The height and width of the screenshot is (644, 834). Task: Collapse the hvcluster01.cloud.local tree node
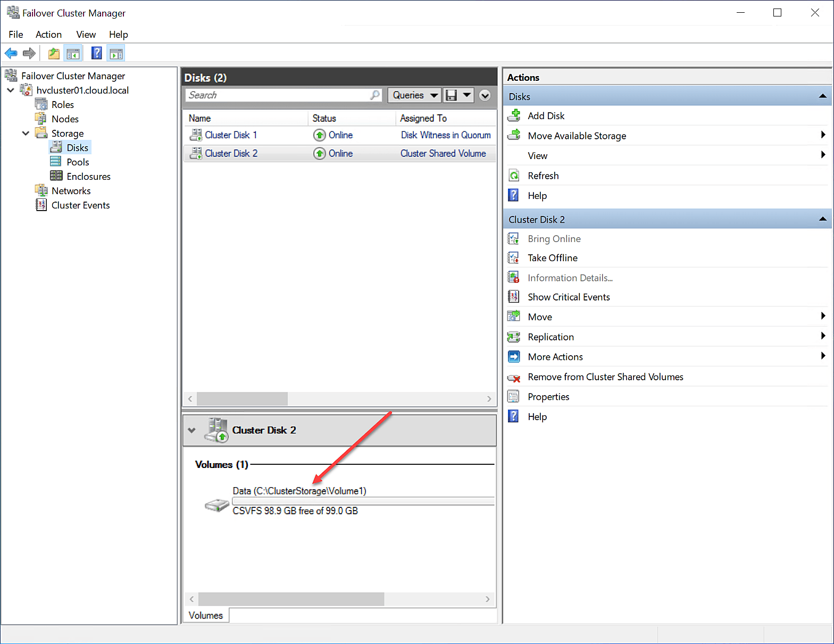(11, 90)
